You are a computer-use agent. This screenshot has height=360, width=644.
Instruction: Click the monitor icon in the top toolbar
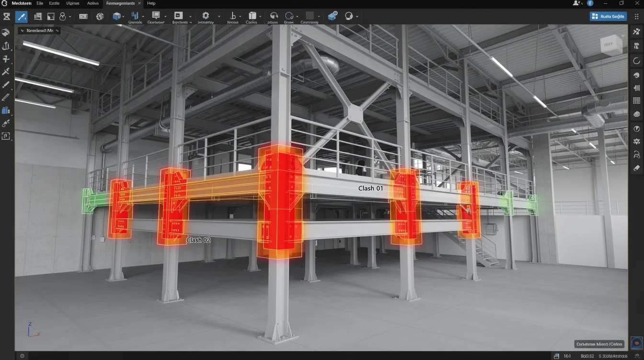(x=155, y=16)
